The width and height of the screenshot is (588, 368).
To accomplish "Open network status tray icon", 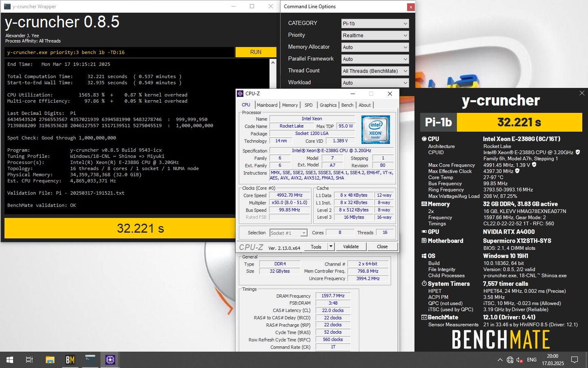I will 510,360.
